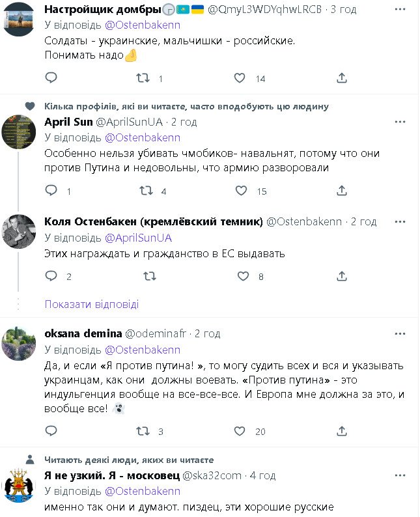Reply to Настройщик домбры's tweet
420x517 pixels.
pos(51,78)
